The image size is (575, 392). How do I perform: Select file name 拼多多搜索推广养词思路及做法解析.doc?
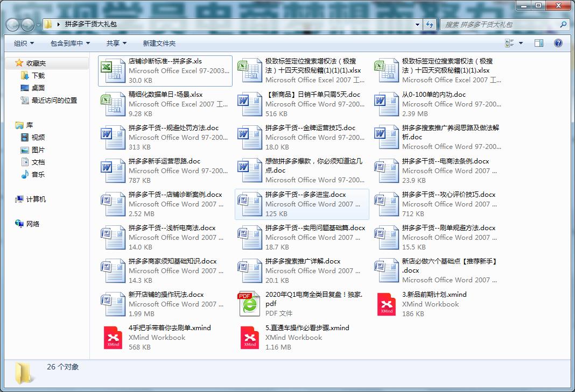click(450, 132)
